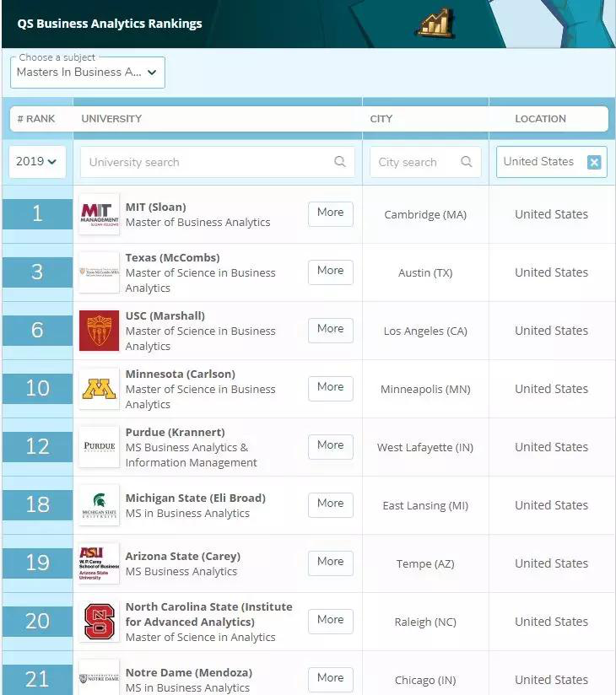This screenshot has height=695, width=616.
Task: Click the Texas McCombs school logo
Action: 99,272
